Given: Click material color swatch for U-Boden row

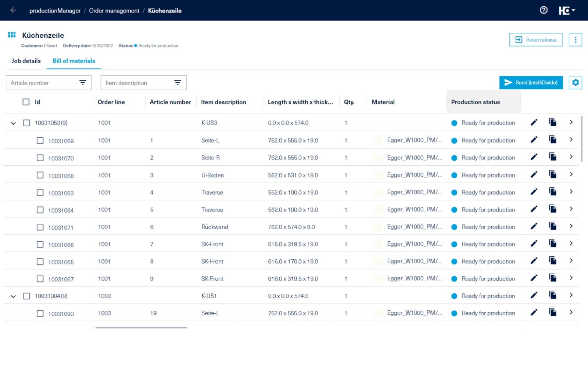Looking at the screenshot, I should point(378,175).
